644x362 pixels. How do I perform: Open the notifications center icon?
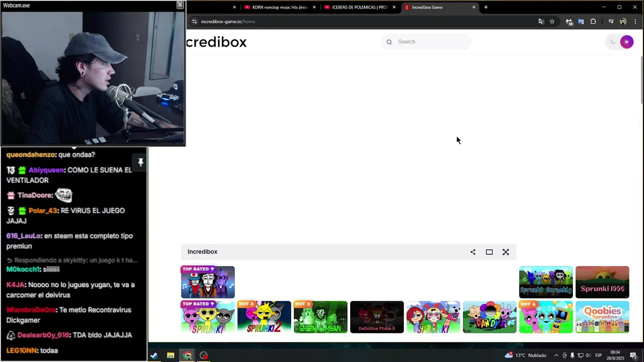(633, 355)
